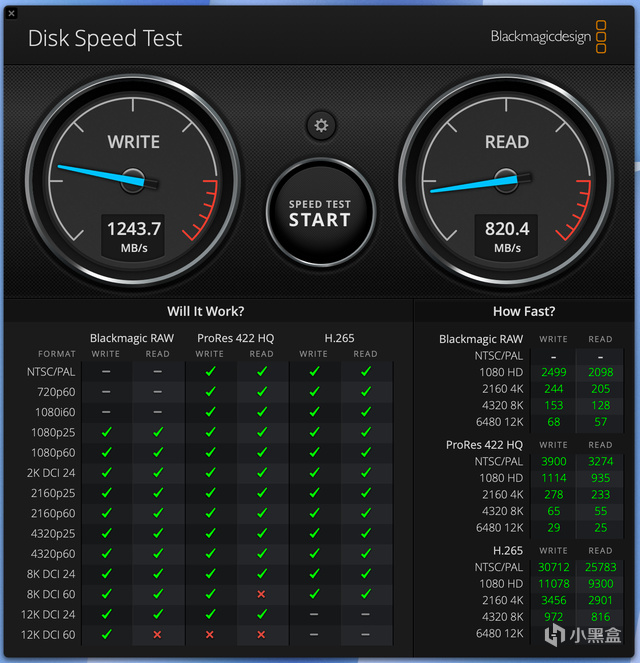Click the green check for 1080p25 Blackmagic RAW write
Viewport: 640px width, 663px height.
click(107, 432)
